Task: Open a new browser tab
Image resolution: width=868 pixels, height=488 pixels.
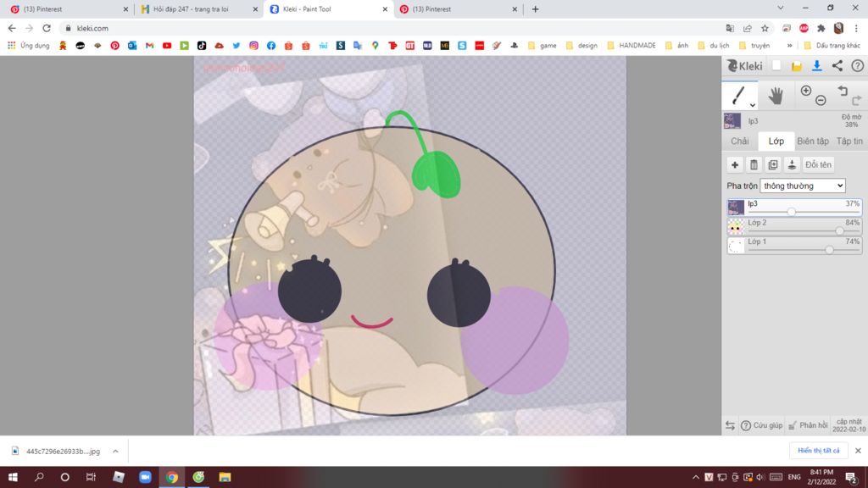Action: [x=536, y=9]
